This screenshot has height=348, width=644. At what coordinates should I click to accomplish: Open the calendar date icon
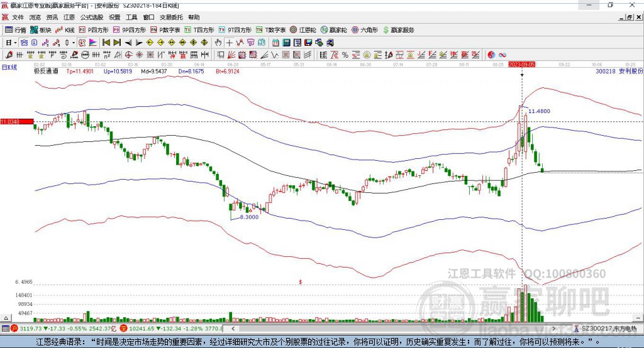pyautogui.click(x=275, y=43)
